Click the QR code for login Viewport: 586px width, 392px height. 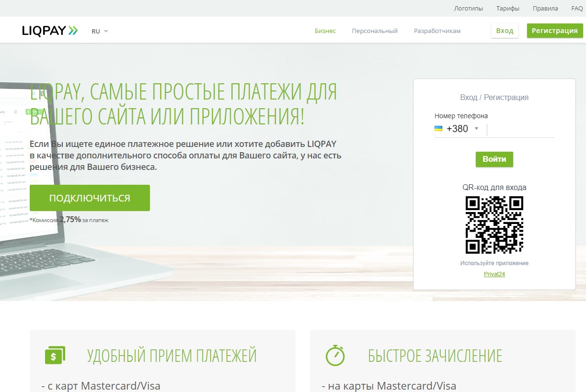(494, 225)
